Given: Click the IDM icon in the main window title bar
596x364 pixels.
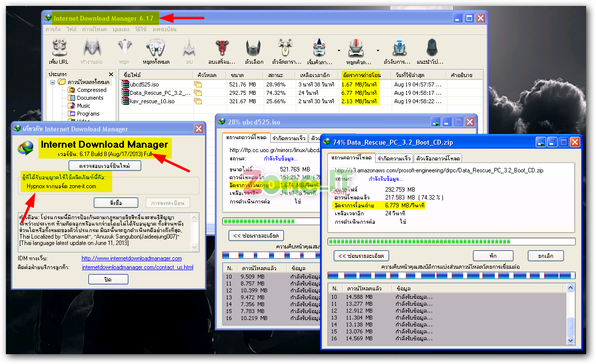Looking at the screenshot, I should pyautogui.click(x=48, y=18).
